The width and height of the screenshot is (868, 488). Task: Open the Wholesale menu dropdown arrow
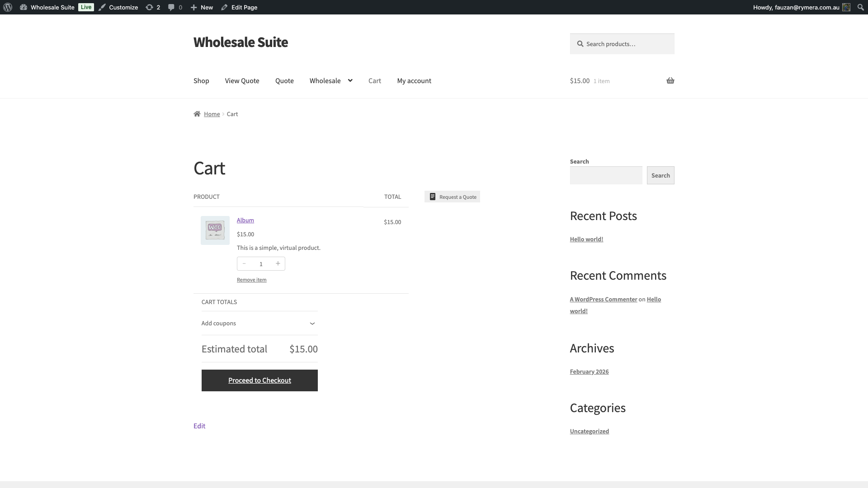pos(350,80)
